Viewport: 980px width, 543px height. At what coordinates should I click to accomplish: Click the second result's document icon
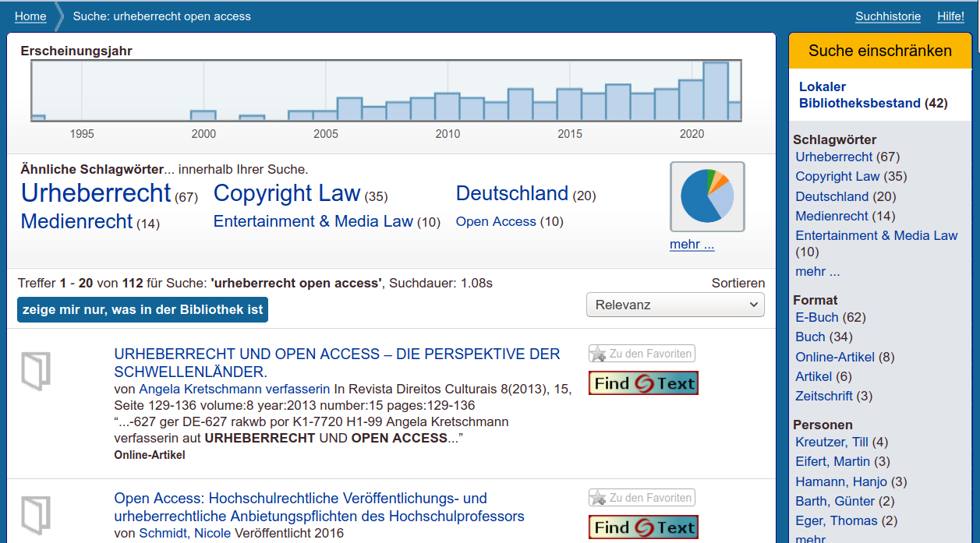36,514
